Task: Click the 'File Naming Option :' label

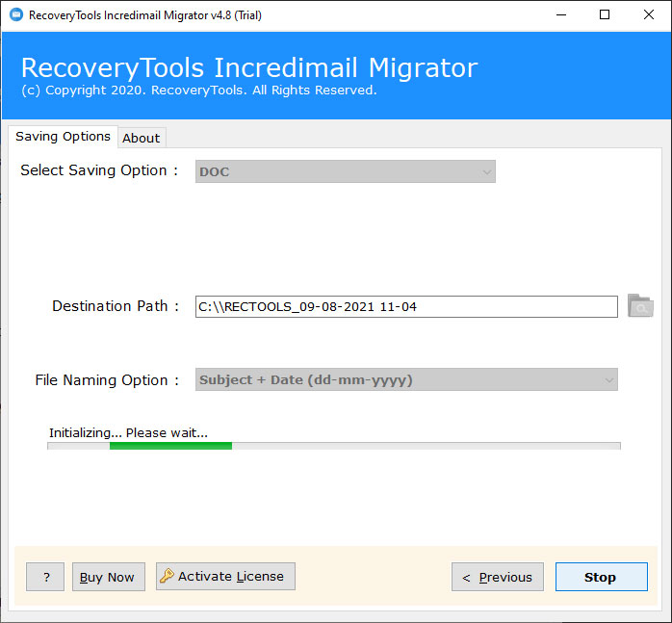Action: [107, 380]
